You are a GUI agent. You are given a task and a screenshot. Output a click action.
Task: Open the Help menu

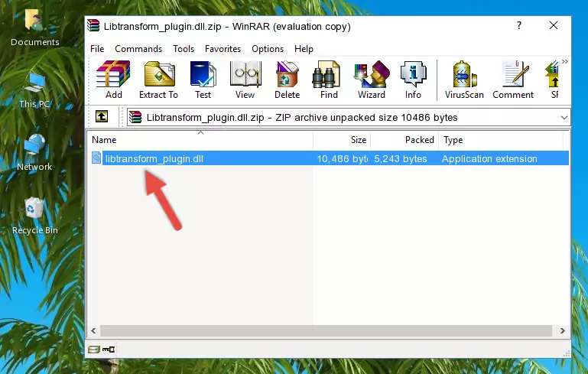coord(304,49)
